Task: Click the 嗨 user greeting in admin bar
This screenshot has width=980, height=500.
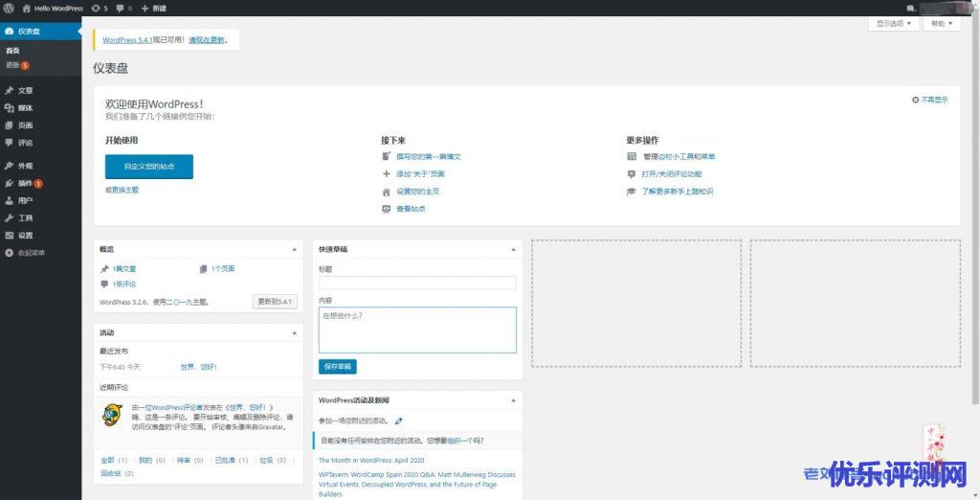Action: tap(911, 8)
